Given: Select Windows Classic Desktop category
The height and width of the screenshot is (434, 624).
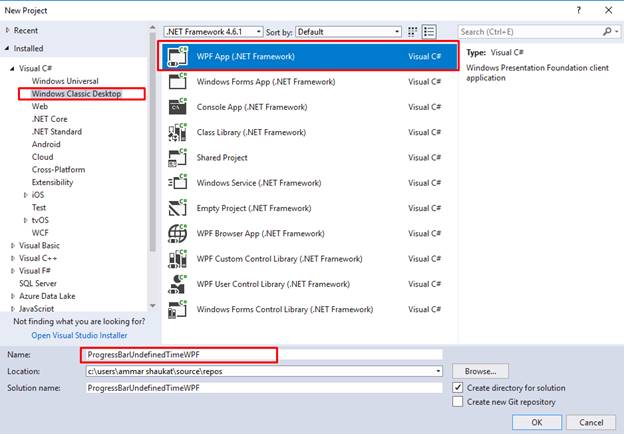Looking at the screenshot, I should click(76, 94).
